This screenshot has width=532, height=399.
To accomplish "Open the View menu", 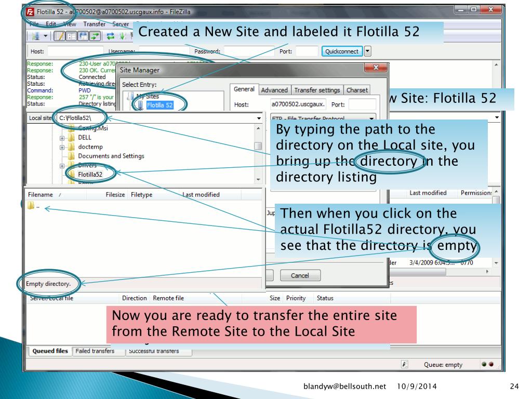I will [x=70, y=24].
